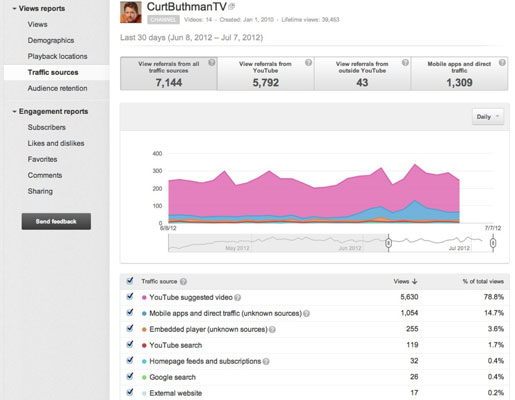
Task: Click the CHANNEL badge under channel name
Action: [163, 20]
